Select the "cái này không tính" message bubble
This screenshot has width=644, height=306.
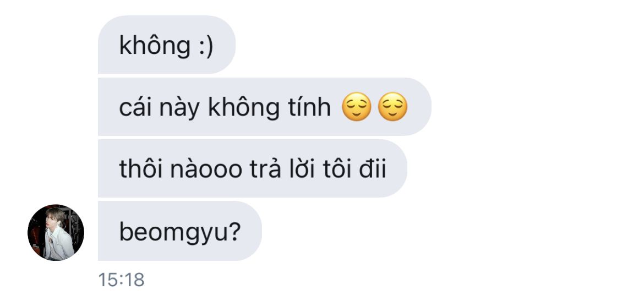pos(265,106)
